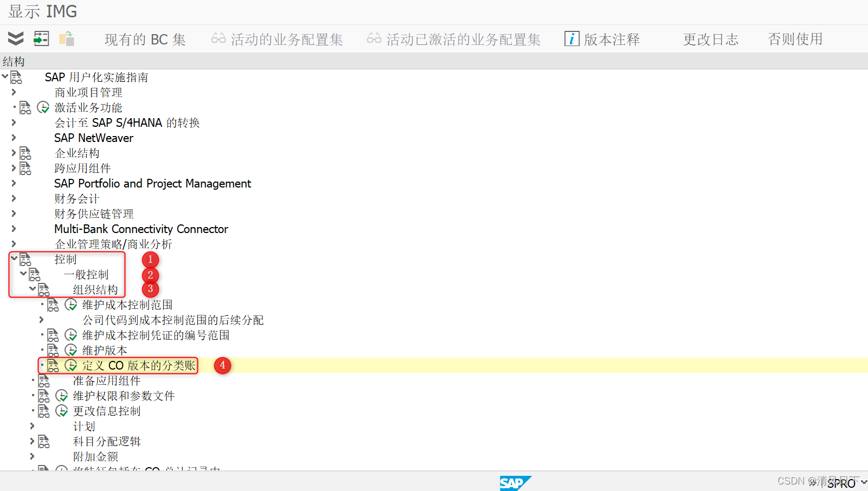Select the 准备应用组件 text
This screenshot has height=491, width=868.
(107, 380)
